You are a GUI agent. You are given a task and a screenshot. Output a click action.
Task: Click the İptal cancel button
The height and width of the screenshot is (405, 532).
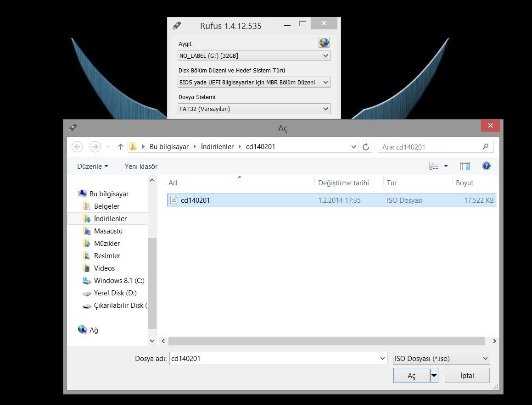(467, 376)
